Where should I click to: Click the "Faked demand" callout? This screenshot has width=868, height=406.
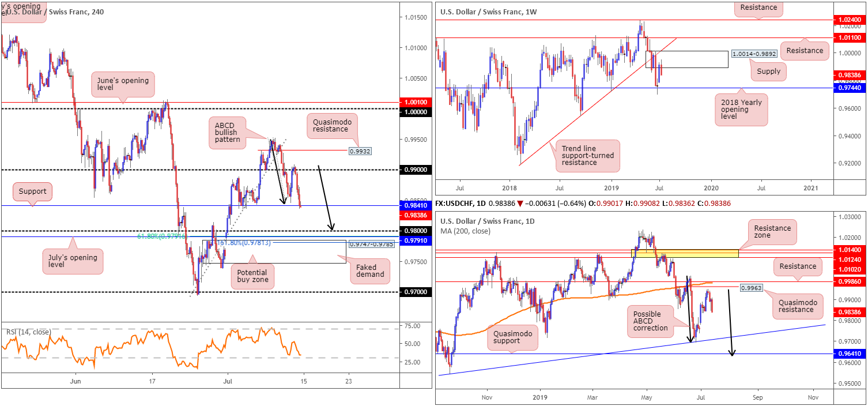click(x=369, y=271)
